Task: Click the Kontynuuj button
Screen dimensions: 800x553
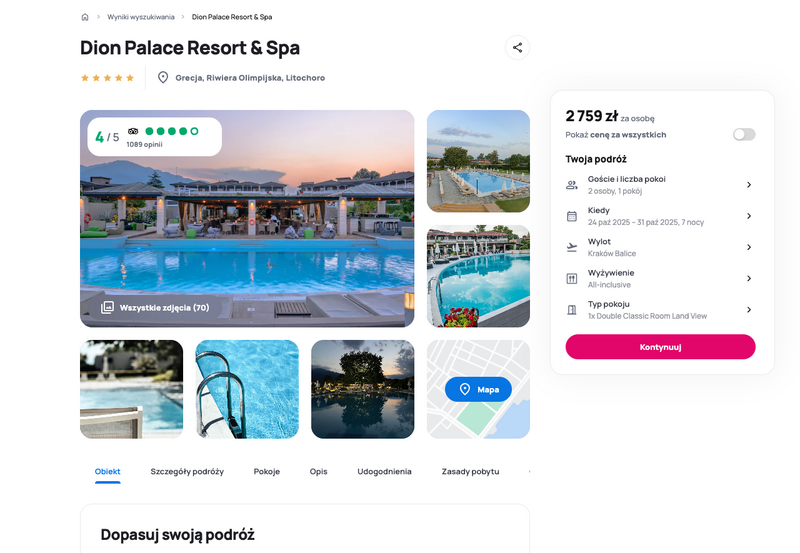Action: [x=660, y=347]
